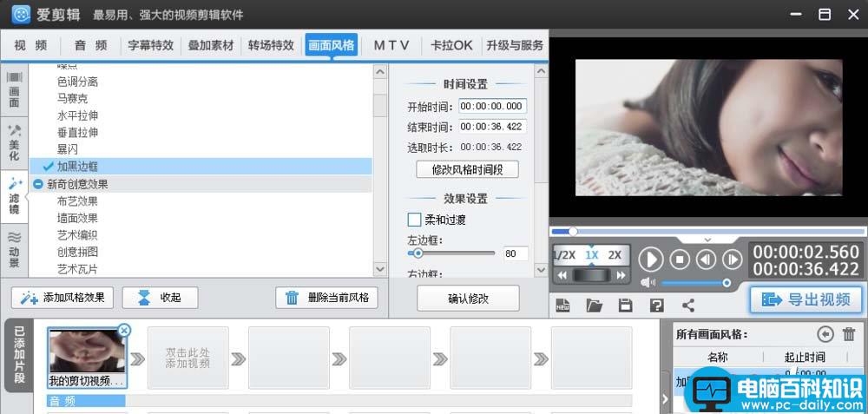This screenshot has height=414, width=868.
Task: Create a new project file
Action: tap(563, 305)
